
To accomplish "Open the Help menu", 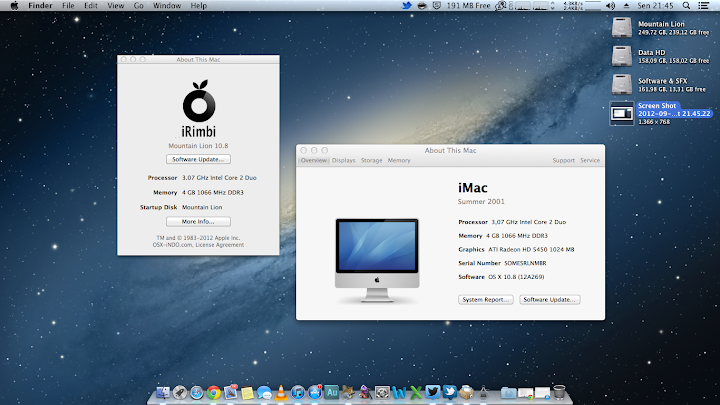I will point(199,6).
